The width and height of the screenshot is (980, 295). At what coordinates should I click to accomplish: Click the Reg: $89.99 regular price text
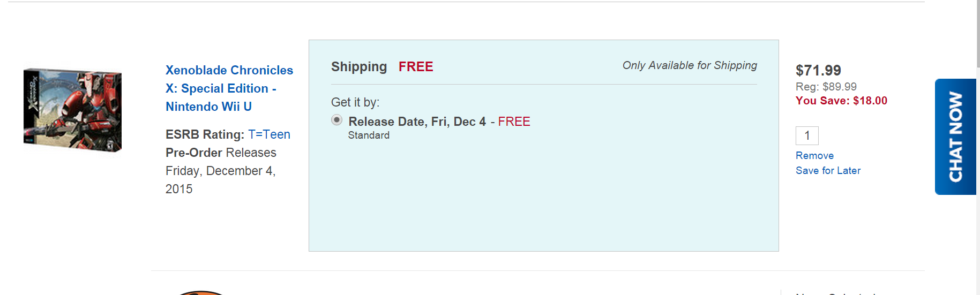click(826, 87)
